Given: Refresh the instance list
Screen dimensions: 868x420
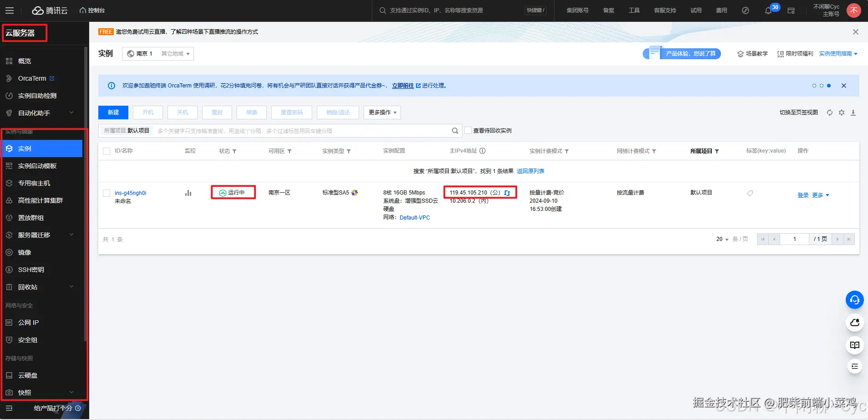Looking at the screenshot, I should (x=830, y=113).
